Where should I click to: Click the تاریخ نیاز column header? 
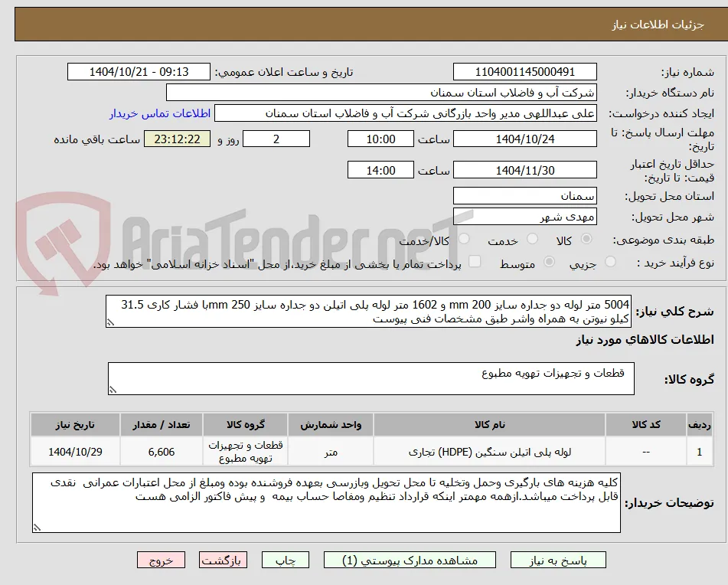pos(75,424)
